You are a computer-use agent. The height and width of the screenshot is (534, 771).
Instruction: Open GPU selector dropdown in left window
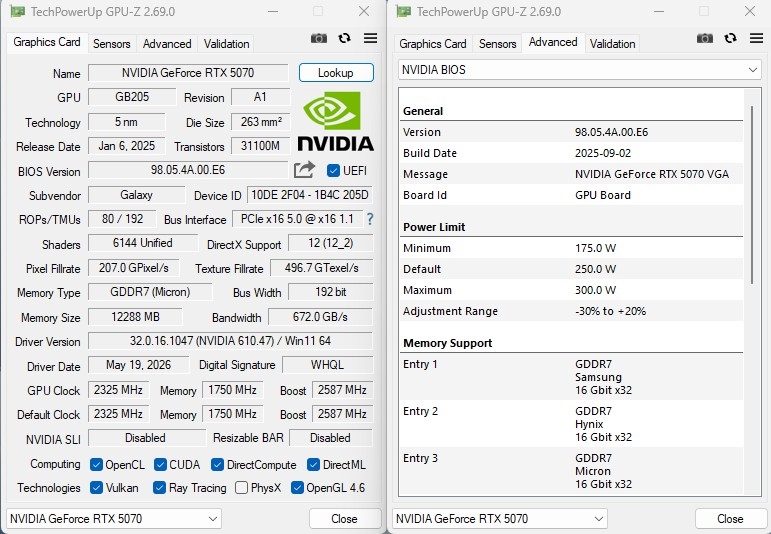click(x=114, y=519)
